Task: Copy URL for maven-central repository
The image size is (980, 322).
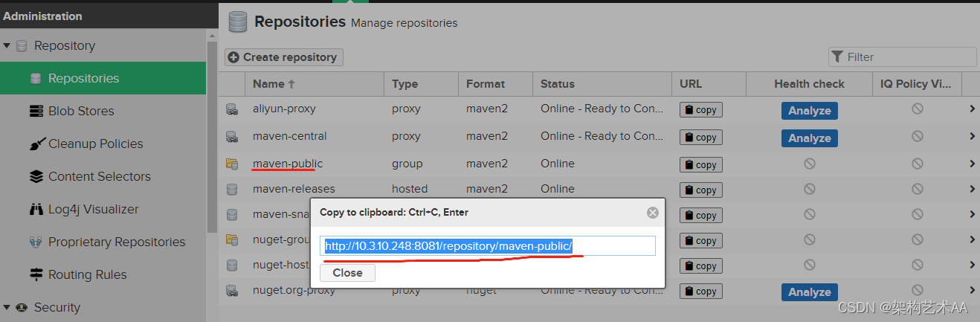Action: tap(700, 138)
